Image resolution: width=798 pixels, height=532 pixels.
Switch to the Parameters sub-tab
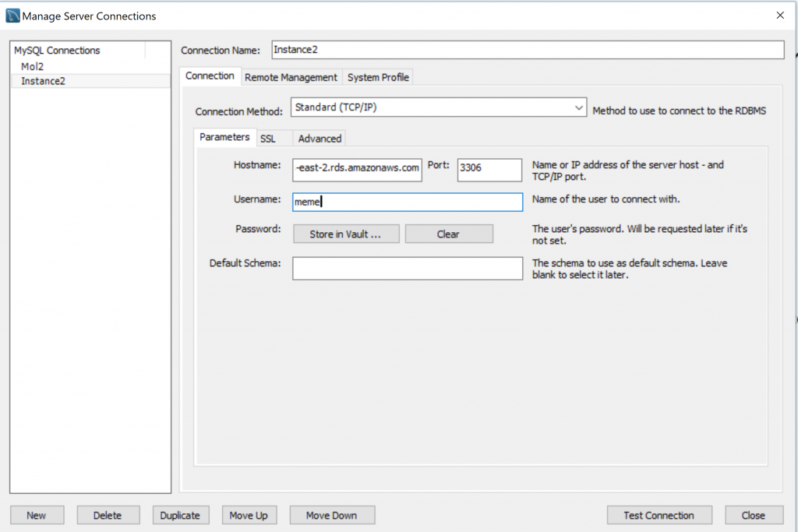[224, 137]
